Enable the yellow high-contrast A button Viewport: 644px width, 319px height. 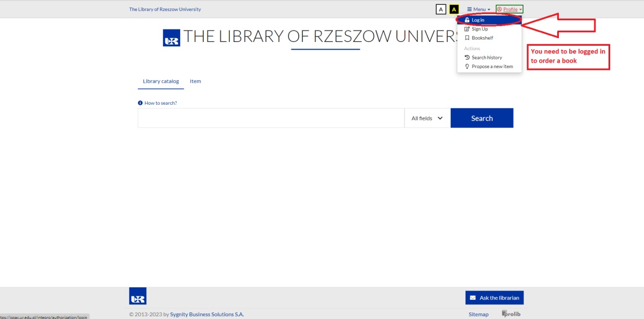click(x=454, y=9)
